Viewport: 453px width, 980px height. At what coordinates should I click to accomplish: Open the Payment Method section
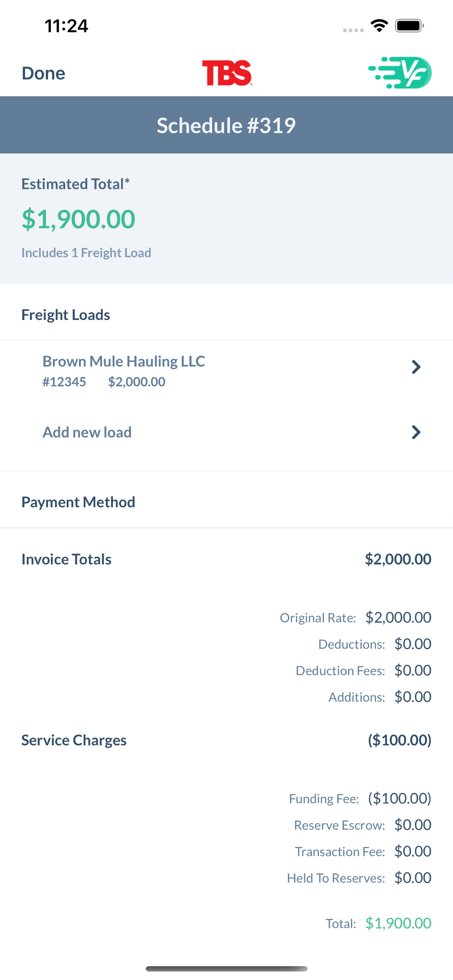(x=78, y=502)
